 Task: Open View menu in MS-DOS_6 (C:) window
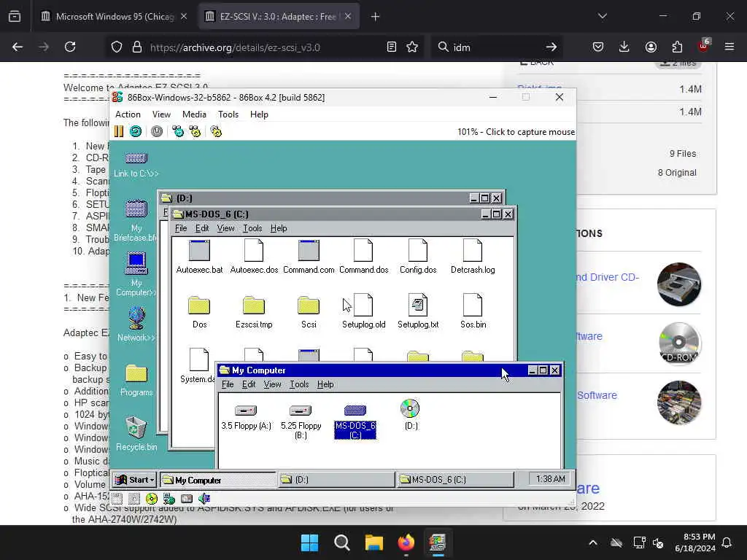point(225,228)
